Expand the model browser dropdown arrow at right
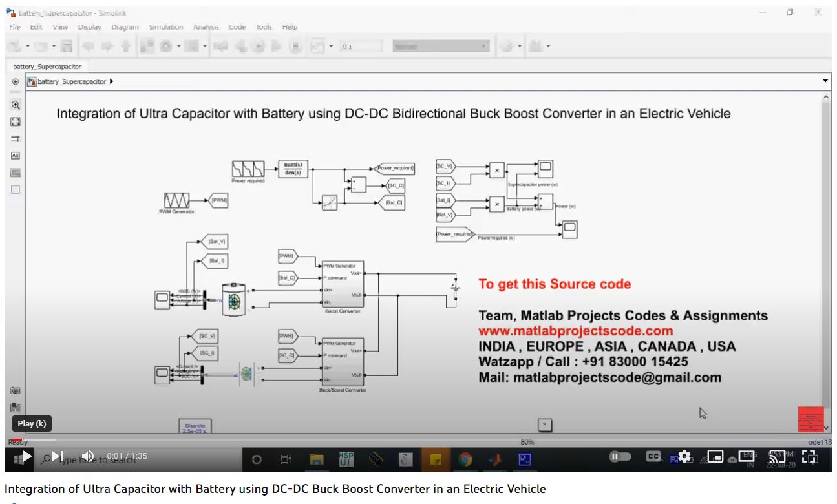Viewport: 837px width, 504px height. [x=825, y=81]
